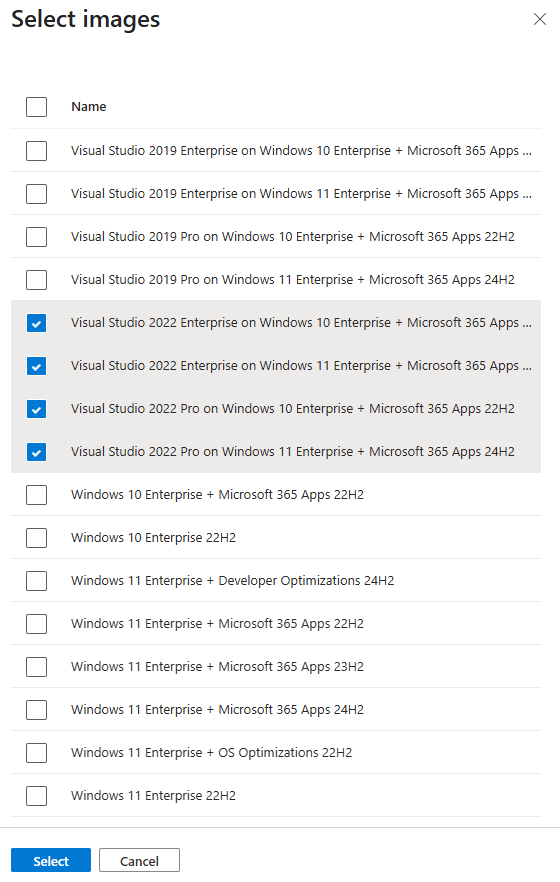Click 'Windows 10 Enterprise 22H2' text
The width and height of the screenshot is (560, 882).
tap(153, 538)
